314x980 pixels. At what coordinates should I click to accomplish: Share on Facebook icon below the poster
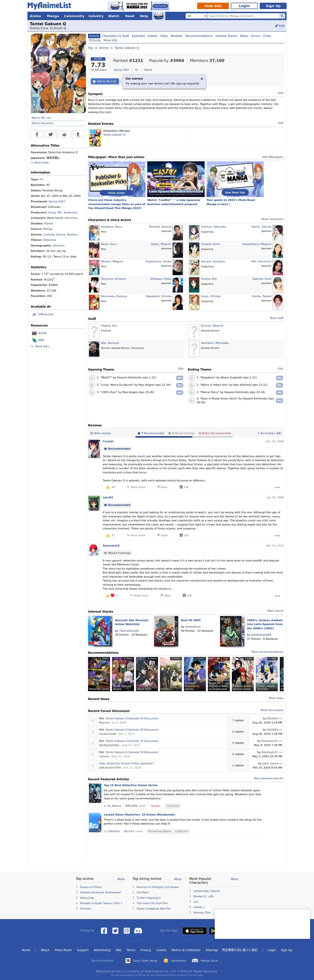(37, 134)
